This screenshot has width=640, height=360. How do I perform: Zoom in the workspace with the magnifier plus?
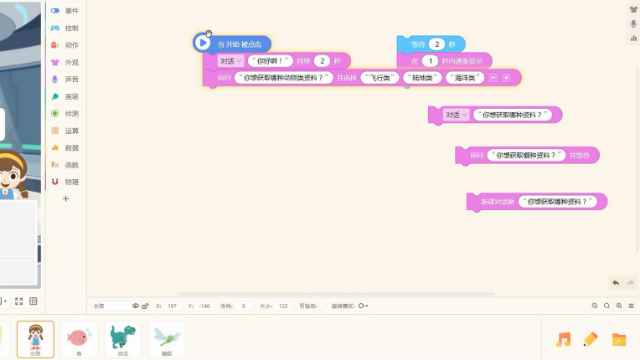click(619, 306)
